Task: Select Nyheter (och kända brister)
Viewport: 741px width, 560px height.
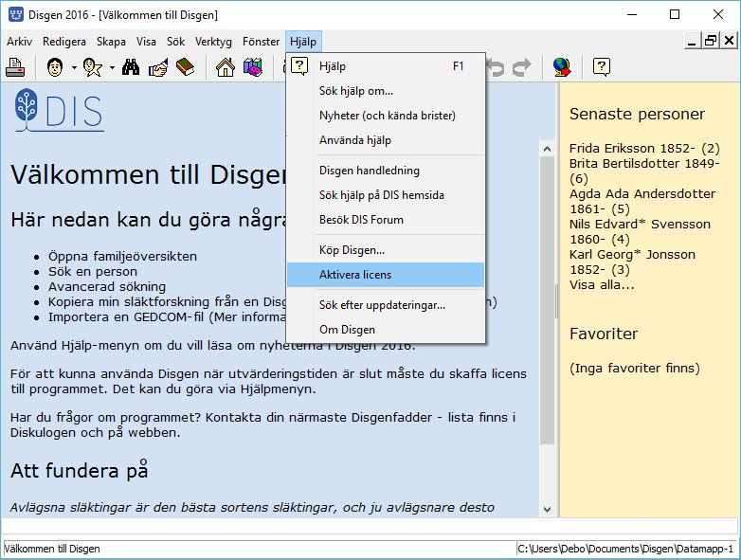Action: pyautogui.click(x=386, y=116)
